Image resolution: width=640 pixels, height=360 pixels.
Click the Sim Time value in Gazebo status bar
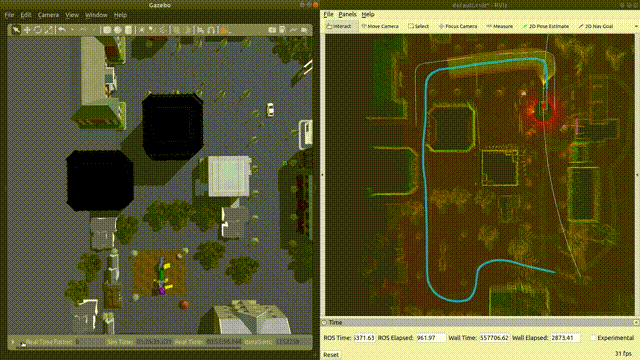154,342
